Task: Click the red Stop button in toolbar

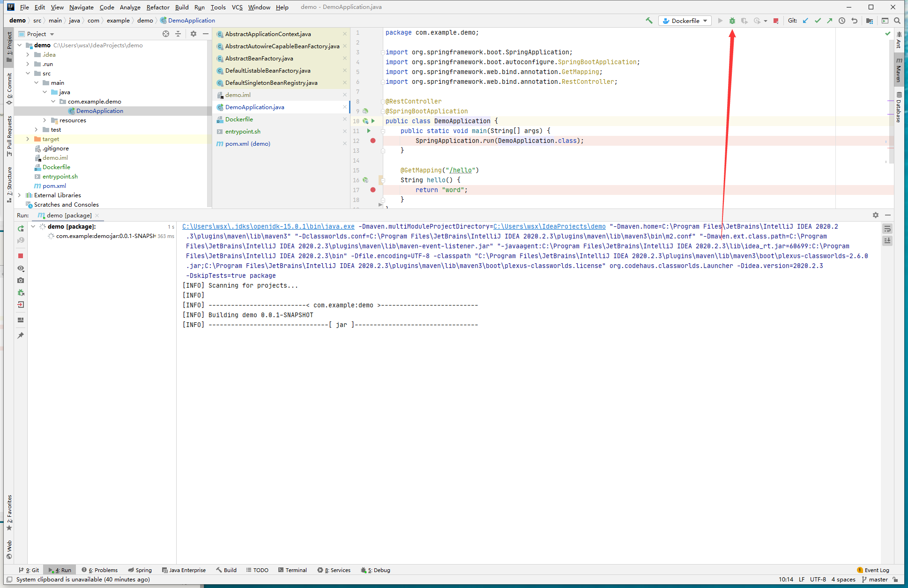Action: pos(776,21)
